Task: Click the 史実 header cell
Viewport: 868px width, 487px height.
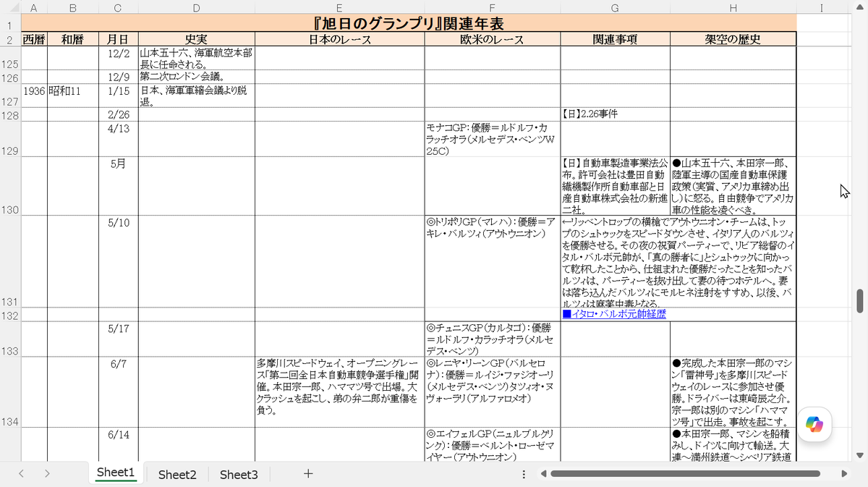Action: [197, 40]
